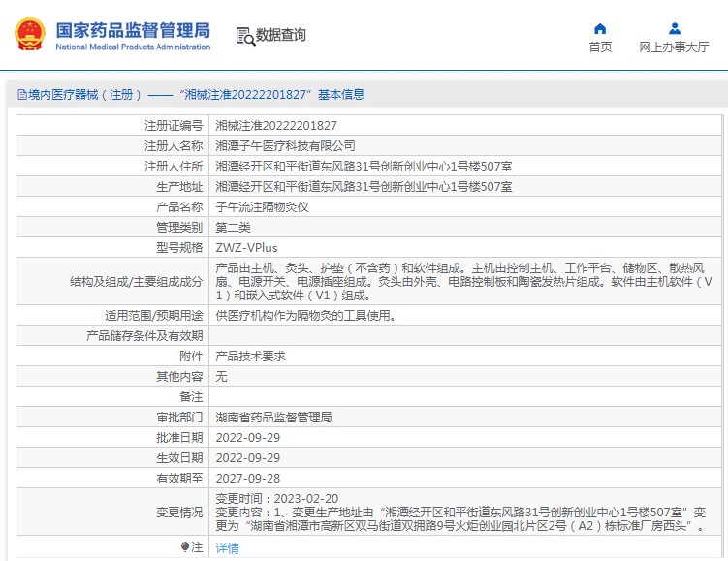Click 湖南省药品监督管理局 approval department
Viewport: 728px width, 561px height.
click(x=273, y=418)
